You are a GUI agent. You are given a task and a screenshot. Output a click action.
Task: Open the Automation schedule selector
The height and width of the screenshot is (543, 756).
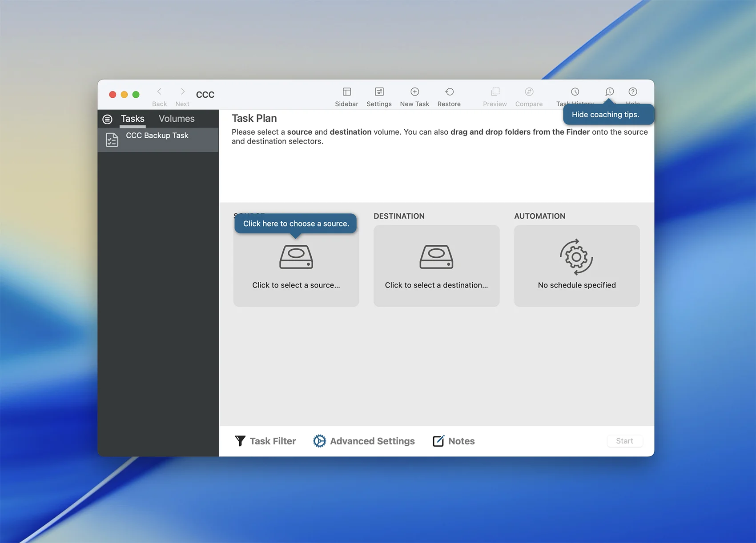577,266
